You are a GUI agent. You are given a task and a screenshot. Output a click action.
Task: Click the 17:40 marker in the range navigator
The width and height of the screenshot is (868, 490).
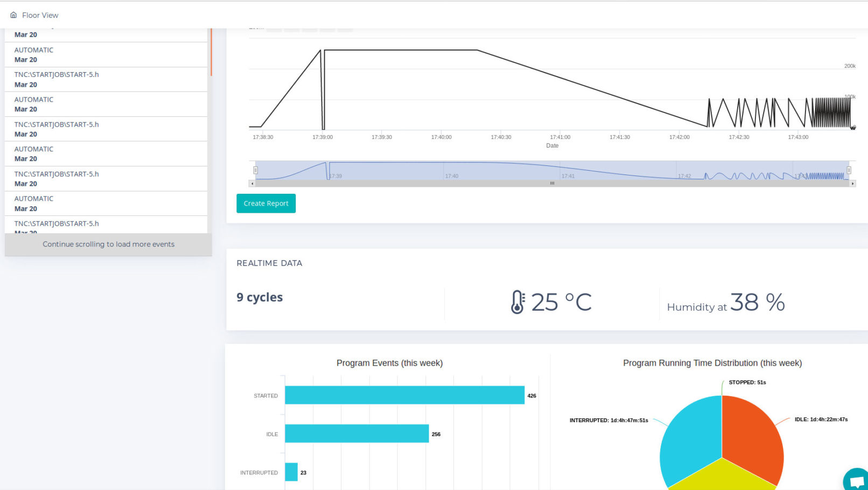pos(452,176)
